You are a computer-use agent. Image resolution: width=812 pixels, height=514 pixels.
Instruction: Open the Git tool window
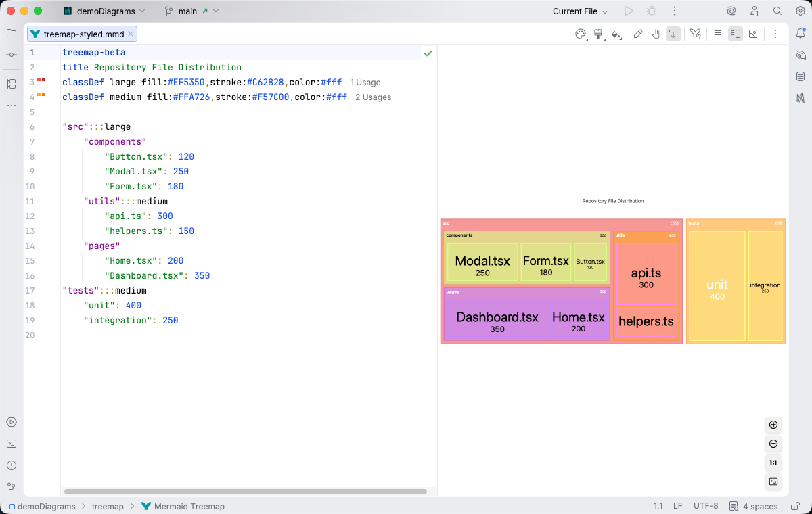[x=12, y=487]
